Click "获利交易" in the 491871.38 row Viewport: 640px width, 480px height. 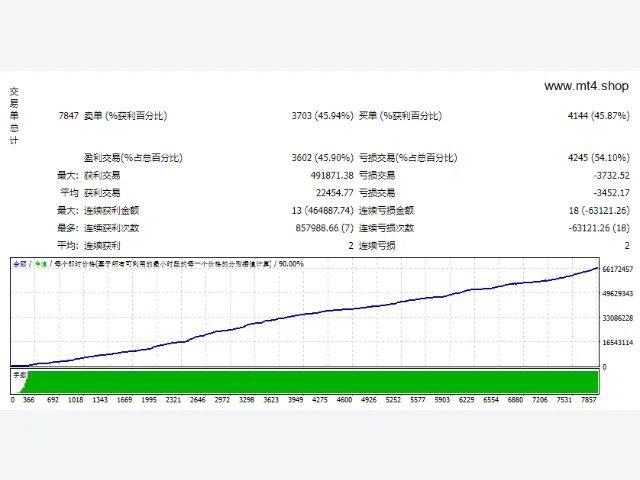[102, 176]
